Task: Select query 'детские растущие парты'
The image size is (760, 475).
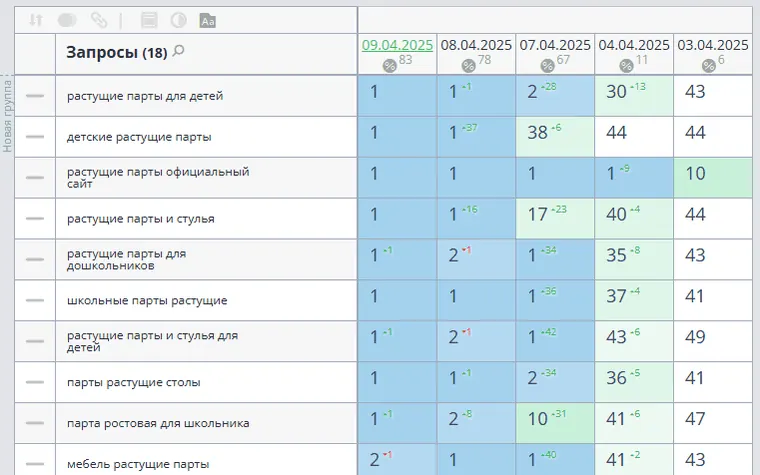Action: click(x=139, y=137)
